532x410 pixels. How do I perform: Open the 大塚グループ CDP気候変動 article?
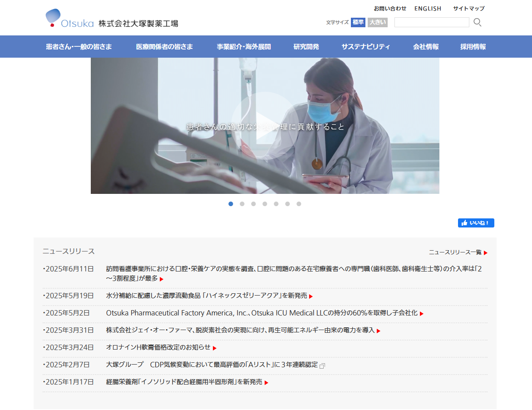pos(212,365)
